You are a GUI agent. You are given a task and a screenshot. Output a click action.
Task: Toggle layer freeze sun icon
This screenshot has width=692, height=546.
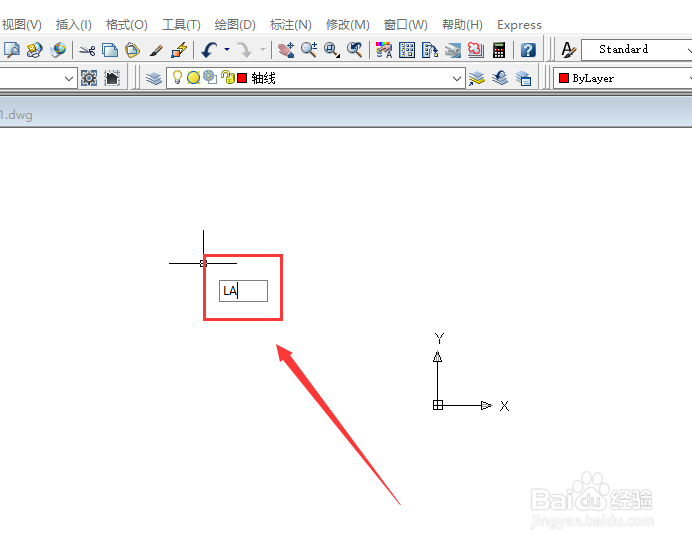pyautogui.click(x=193, y=78)
